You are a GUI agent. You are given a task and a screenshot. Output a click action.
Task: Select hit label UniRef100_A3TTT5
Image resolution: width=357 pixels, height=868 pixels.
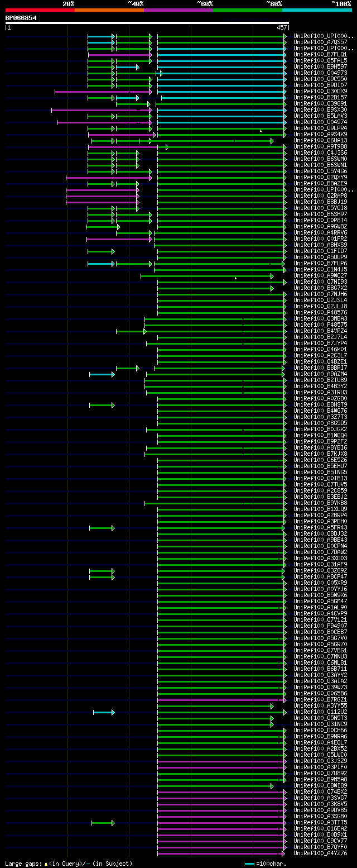coord(320,822)
